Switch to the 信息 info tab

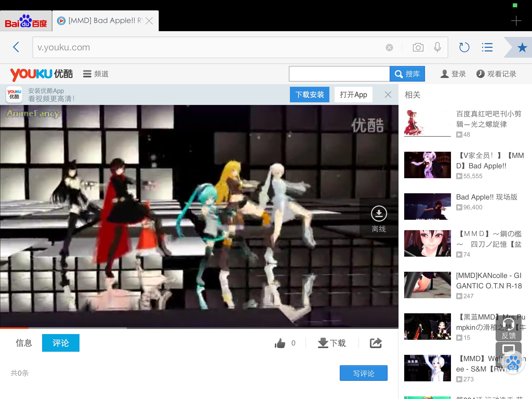(x=24, y=343)
